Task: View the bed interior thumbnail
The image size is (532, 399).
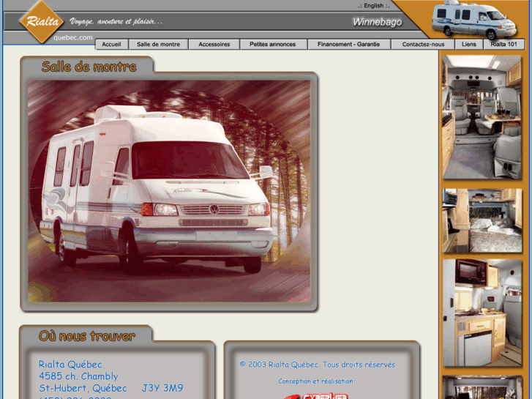Action: tap(482, 220)
